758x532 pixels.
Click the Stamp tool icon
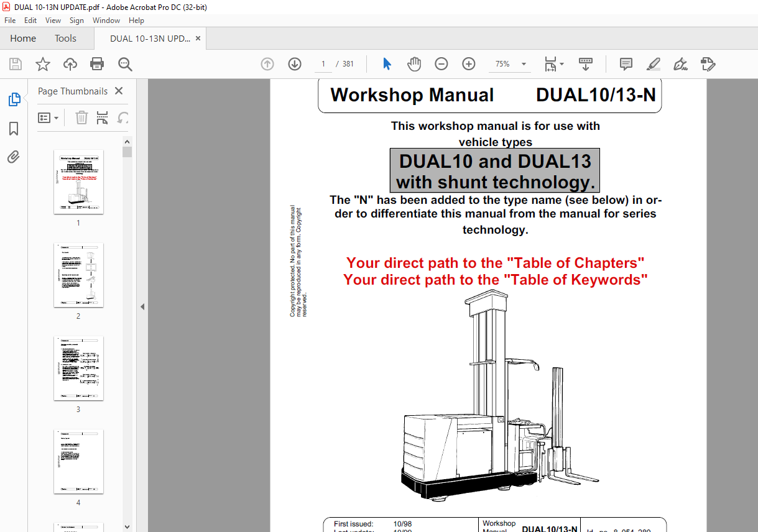point(708,64)
